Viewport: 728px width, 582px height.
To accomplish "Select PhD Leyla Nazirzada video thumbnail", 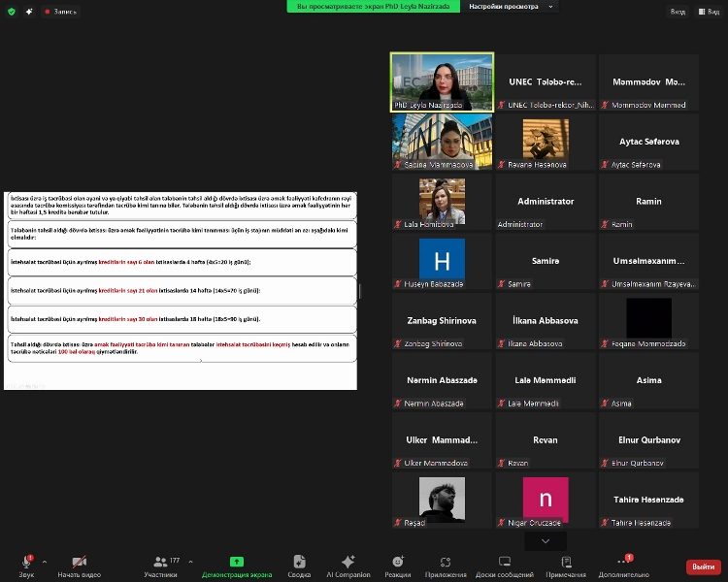I will 442,81.
